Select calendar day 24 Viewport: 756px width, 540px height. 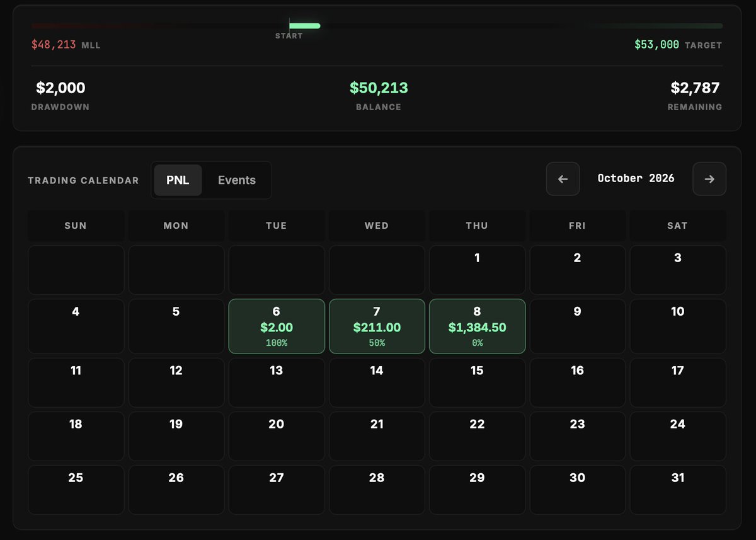(678, 436)
